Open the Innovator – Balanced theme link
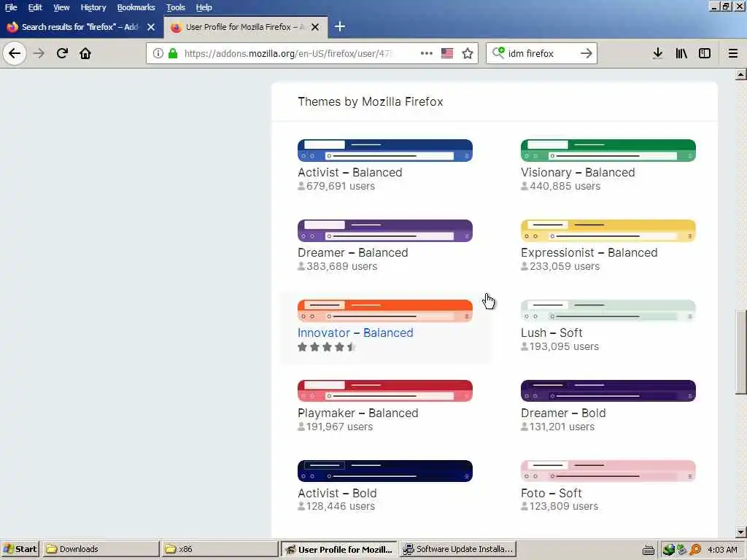The width and height of the screenshot is (747, 560). 355,332
